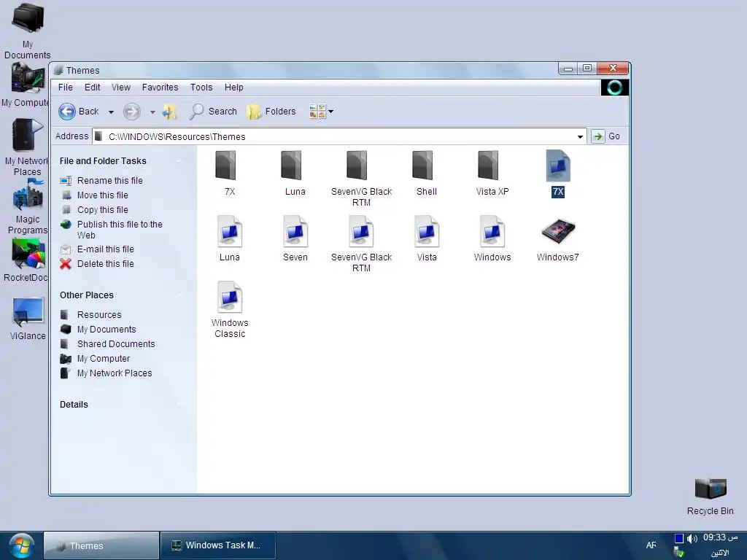Open the Edit menu
The width and height of the screenshot is (747, 560).
coord(92,87)
